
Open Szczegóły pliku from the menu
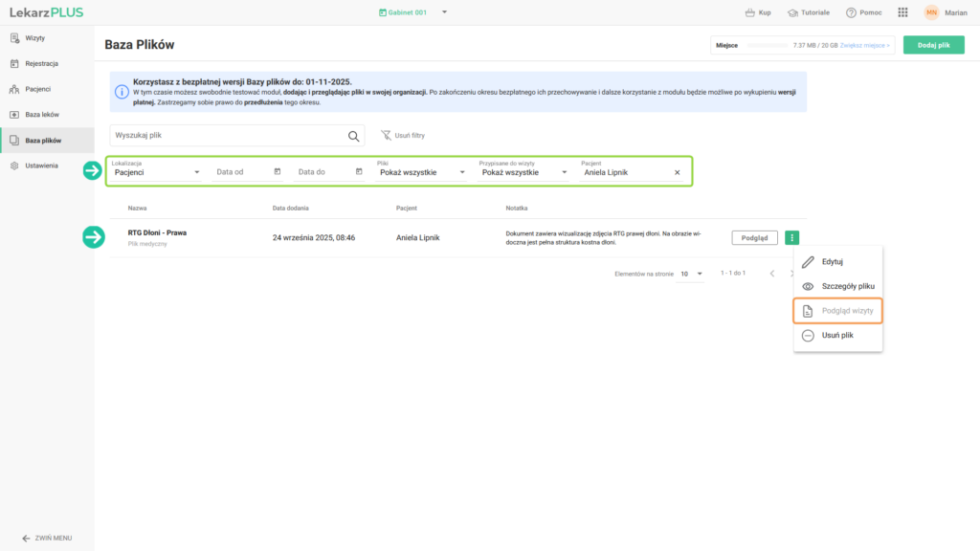(x=847, y=286)
